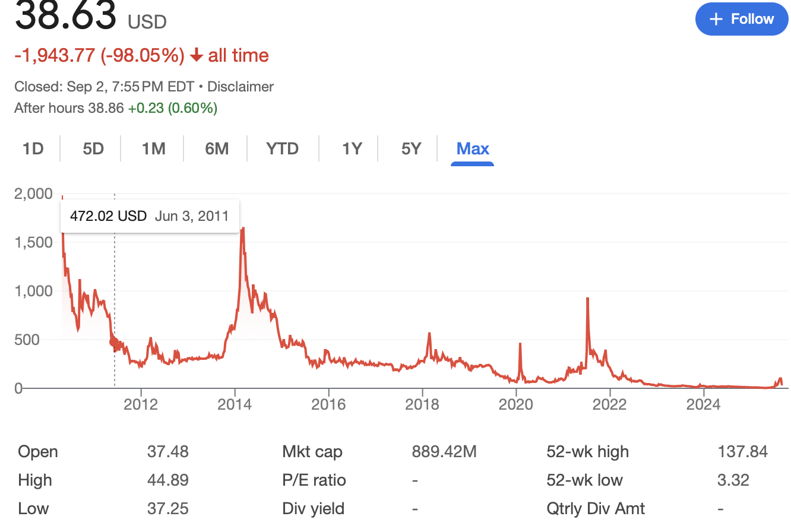Select the 6M range tab

click(x=217, y=148)
